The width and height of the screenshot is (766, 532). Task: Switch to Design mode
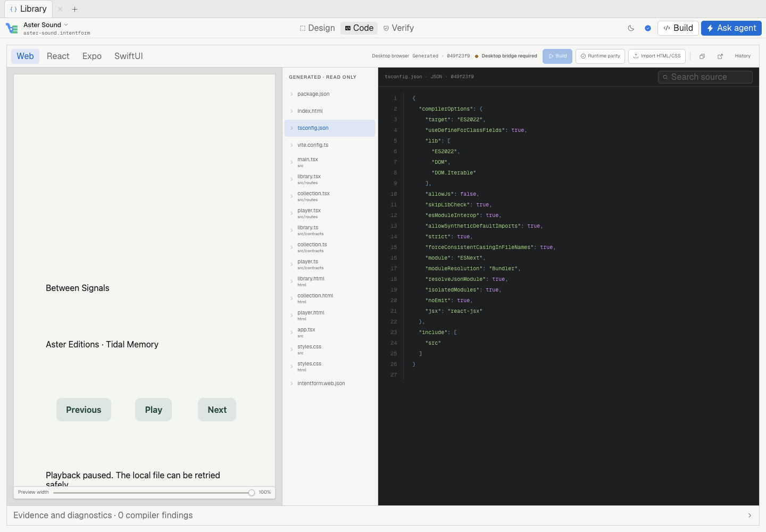point(317,28)
